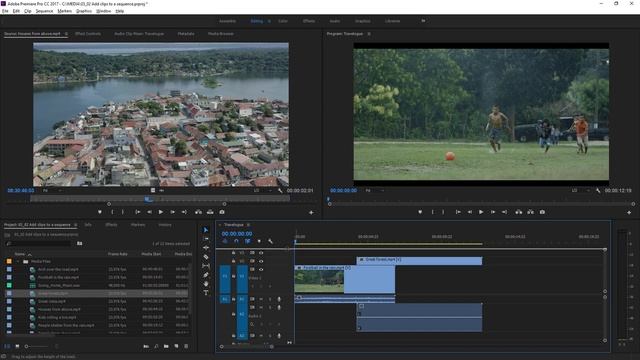Click Extract in the Program monitor
Viewport: 640px width, 360px height.
click(530, 212)
